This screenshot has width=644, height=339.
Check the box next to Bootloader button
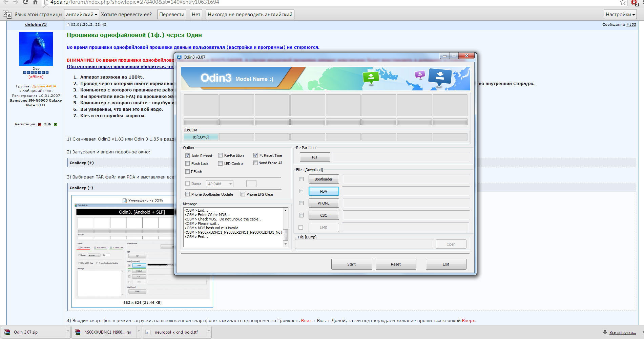click(301, 179)
